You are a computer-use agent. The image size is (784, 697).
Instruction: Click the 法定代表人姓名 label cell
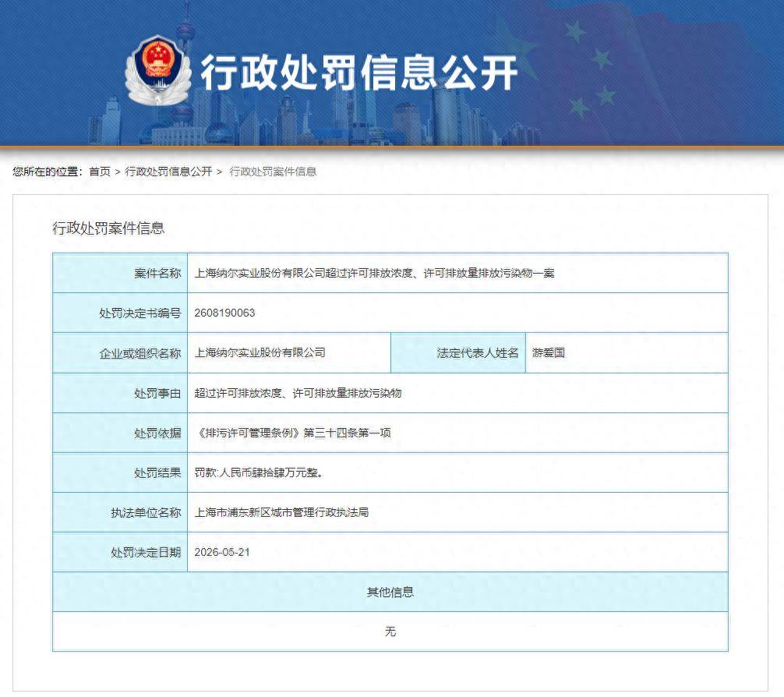pyautogui.click(x=458, y=353)
